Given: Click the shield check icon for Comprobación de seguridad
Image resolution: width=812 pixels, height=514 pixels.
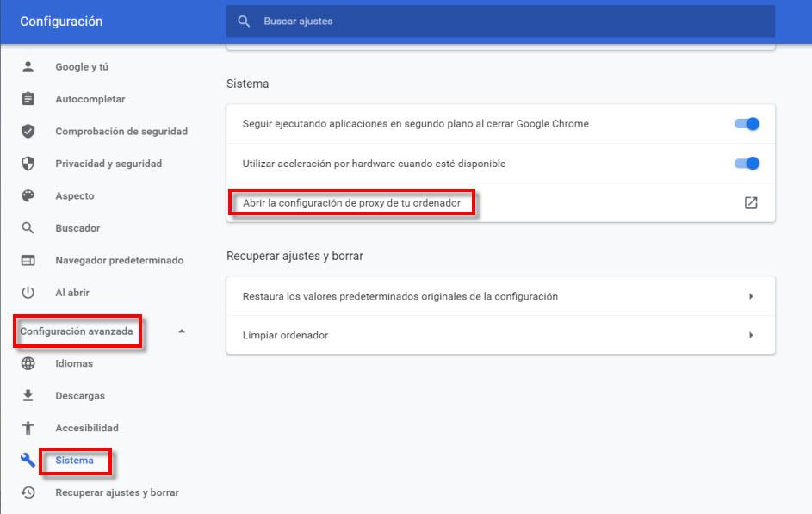Looking at the screenshot, I should (28, 132).
